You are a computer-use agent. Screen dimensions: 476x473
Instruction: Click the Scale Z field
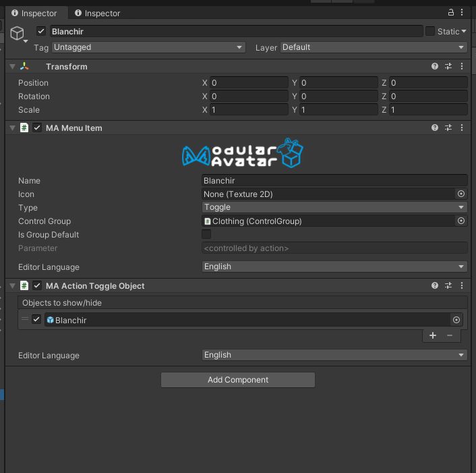pos(428,110)
